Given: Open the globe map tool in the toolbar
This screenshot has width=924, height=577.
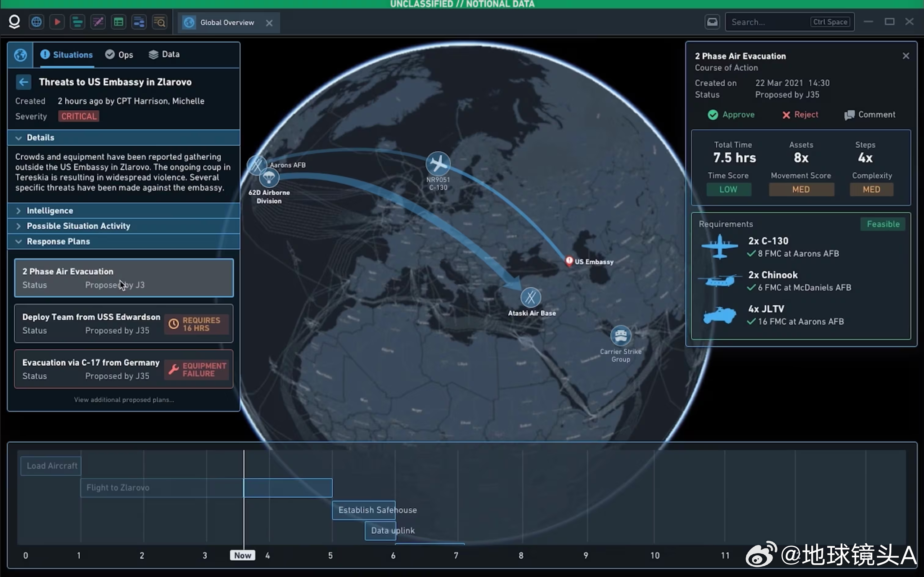Looking at the screenshot, I should [36, 22].
